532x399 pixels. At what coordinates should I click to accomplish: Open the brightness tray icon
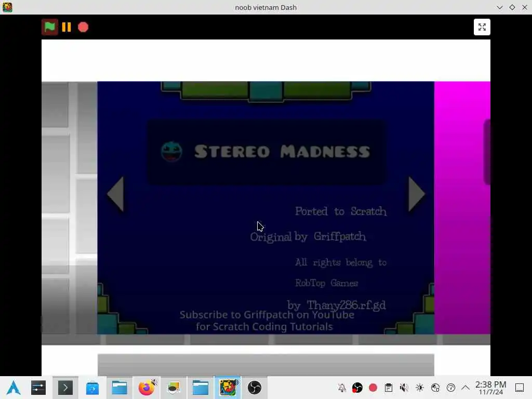click(x=420, y=388)
